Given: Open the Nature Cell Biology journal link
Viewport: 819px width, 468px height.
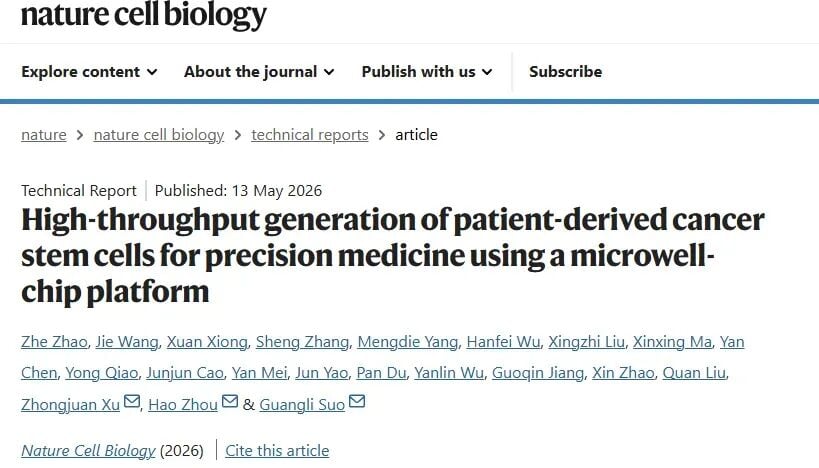Looking at the screenshot, I should [x=88, y=450].
